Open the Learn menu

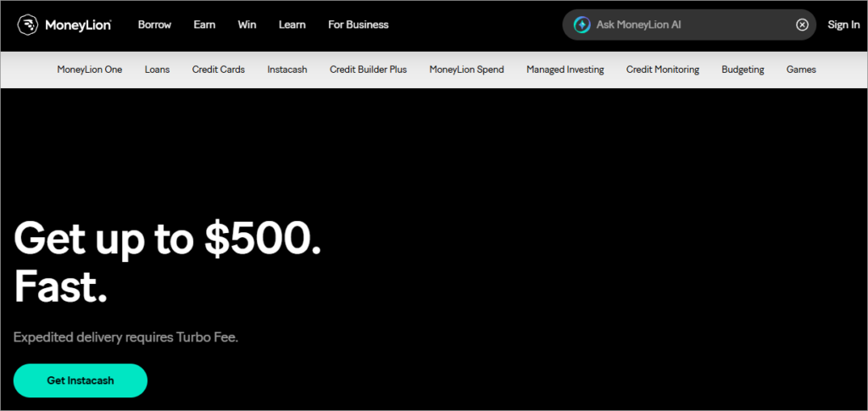coord(292,25)
